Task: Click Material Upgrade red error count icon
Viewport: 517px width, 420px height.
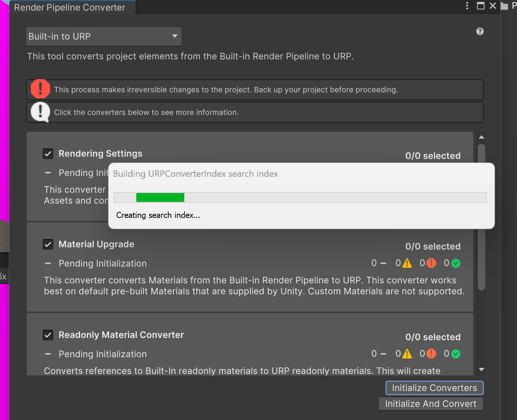Action: click(x=431, y=263)
